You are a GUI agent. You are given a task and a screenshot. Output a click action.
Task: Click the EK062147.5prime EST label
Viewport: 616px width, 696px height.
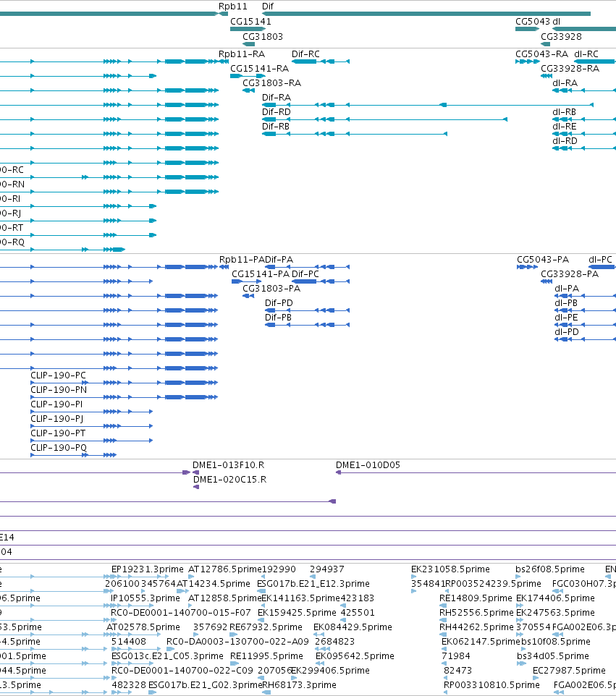[481, 642]
